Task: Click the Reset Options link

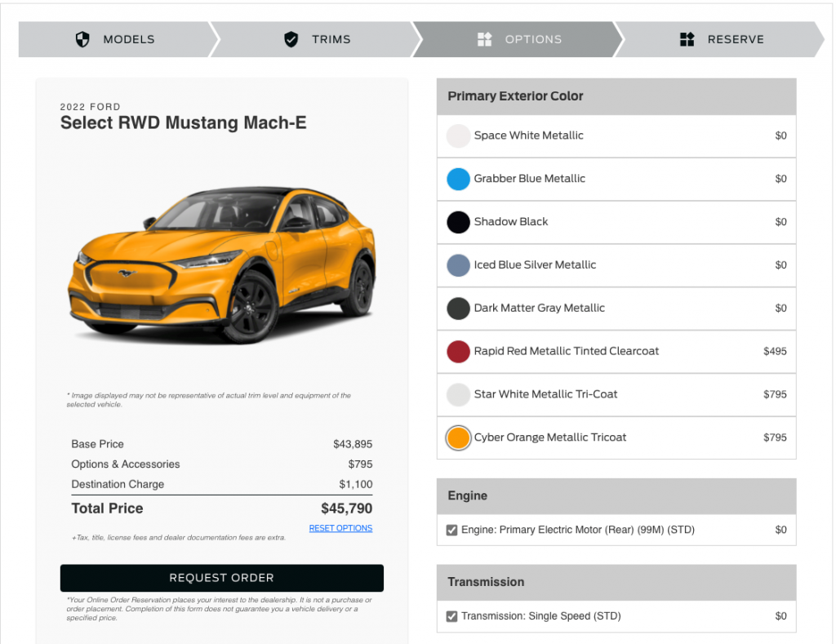Action: [x=340, y=529]
